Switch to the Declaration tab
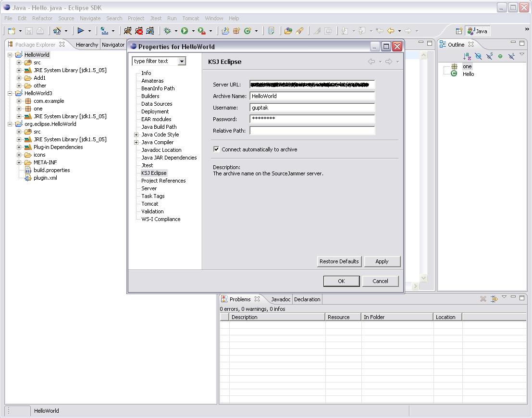Image resolution: width=532 pixels, height=418 pixels. click(x=307, y=299)
